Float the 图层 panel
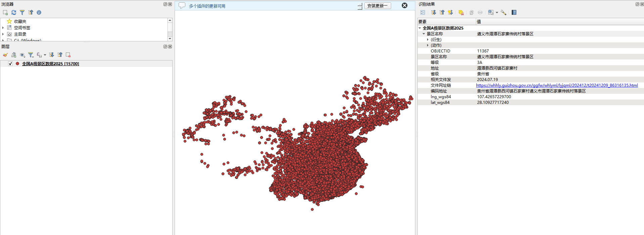This screenshot has height=235, width=644. (165, 47)
